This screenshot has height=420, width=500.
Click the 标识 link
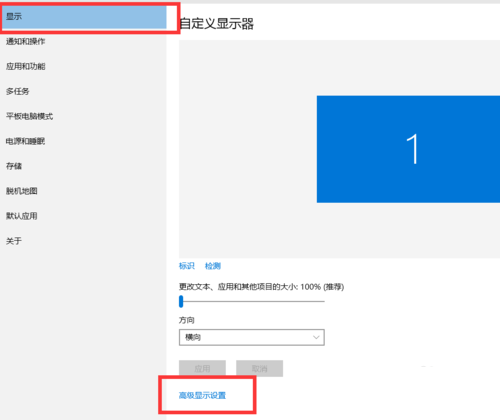coord(187,266)
